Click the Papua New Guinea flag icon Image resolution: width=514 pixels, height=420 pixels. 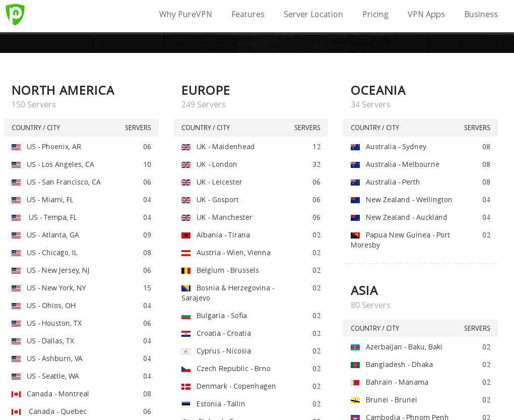(x=355, y=235)
